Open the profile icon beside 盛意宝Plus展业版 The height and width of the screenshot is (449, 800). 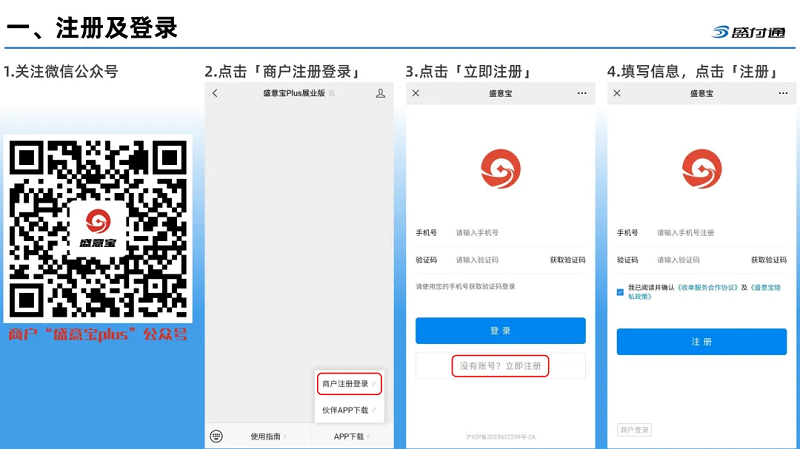[x=380, y=93]
